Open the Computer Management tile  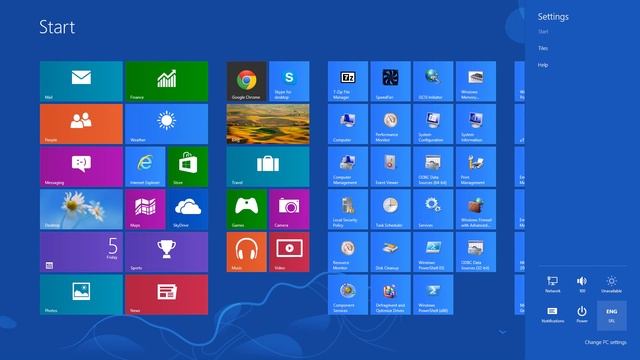348,167
